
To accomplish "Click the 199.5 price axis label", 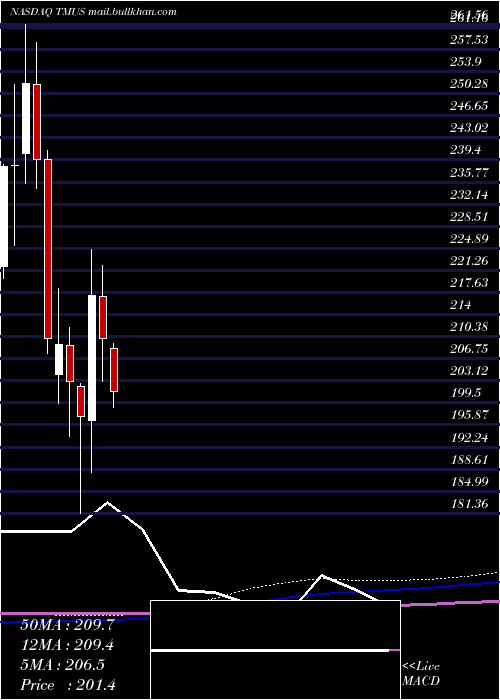I will [466, 393].
